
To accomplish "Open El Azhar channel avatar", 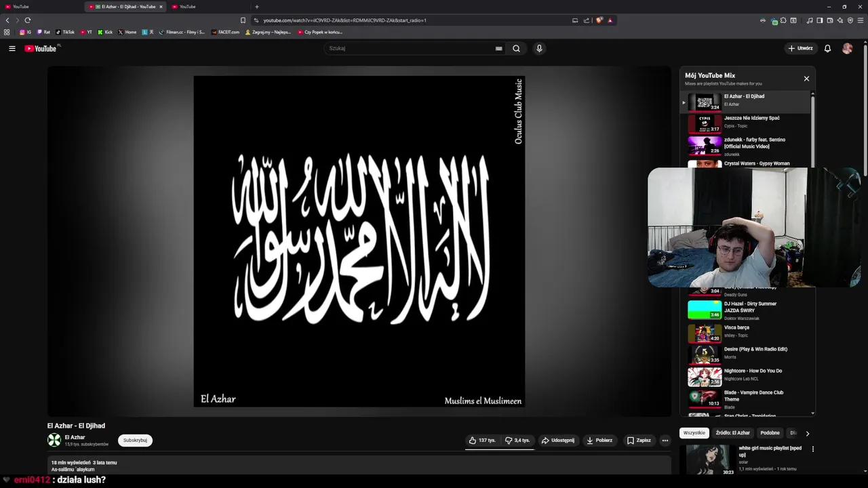I will click(54, 440).
